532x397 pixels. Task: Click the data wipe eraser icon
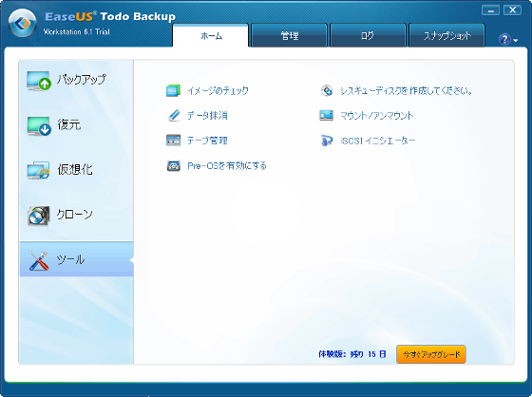click(174, 115)
